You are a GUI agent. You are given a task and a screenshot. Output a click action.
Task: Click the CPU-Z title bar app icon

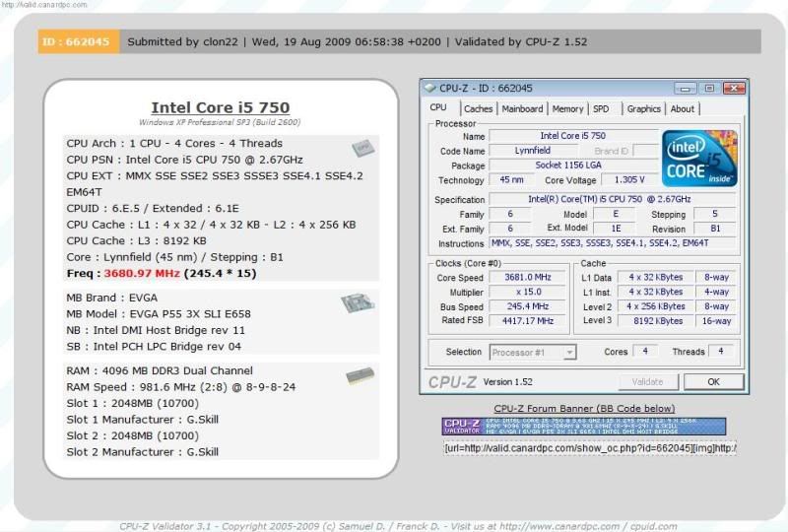[x=430, y=88]
